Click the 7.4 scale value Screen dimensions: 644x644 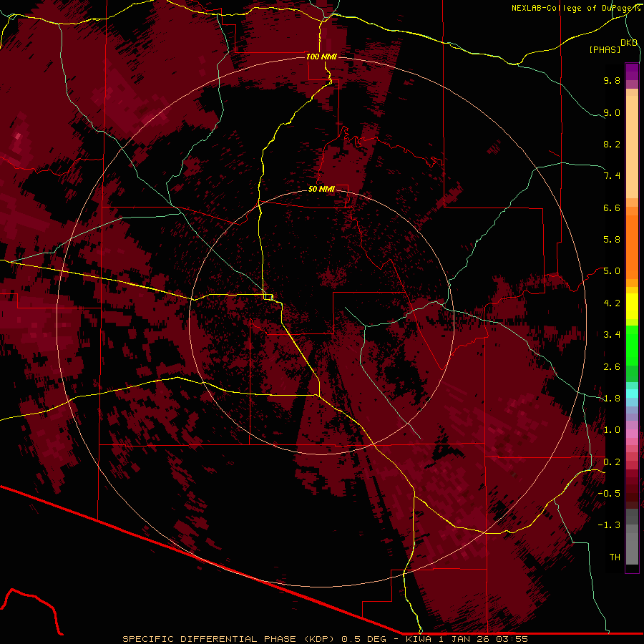click(x=612, y=176)
